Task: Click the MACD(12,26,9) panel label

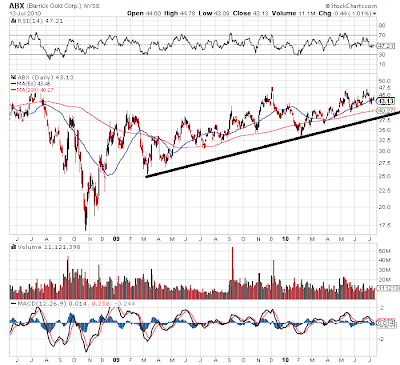Action: pos(42,304)
